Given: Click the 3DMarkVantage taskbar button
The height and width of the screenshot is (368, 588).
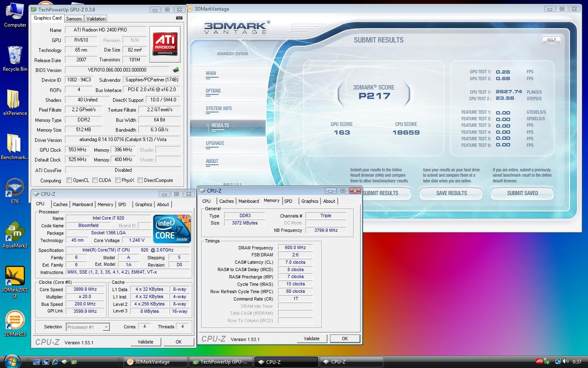Looking at the screenshot, I should point(155,362).
